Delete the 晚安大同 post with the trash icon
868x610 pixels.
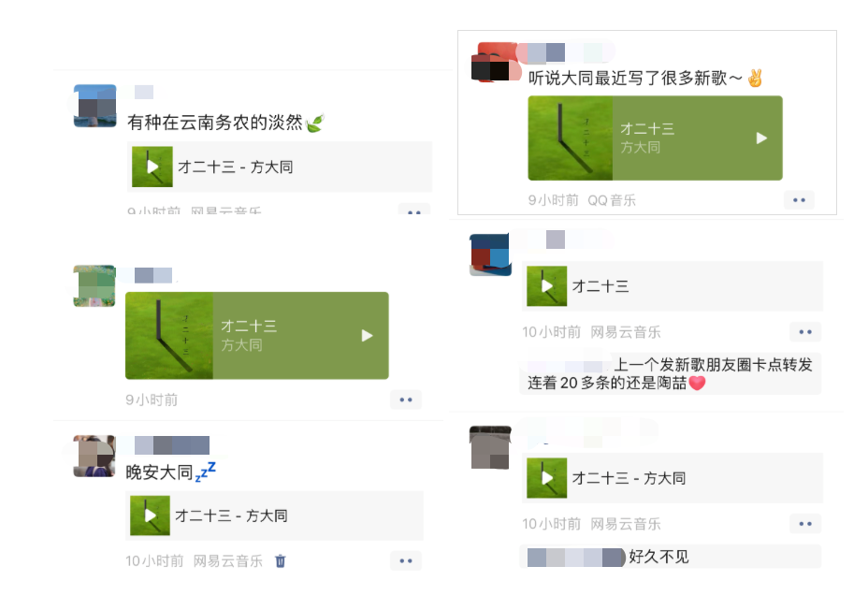click(x=281, y=560)
